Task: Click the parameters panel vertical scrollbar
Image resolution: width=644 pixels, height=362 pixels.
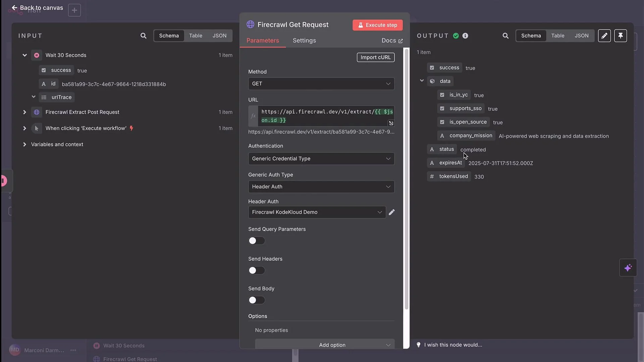Action: coord(407,179)
